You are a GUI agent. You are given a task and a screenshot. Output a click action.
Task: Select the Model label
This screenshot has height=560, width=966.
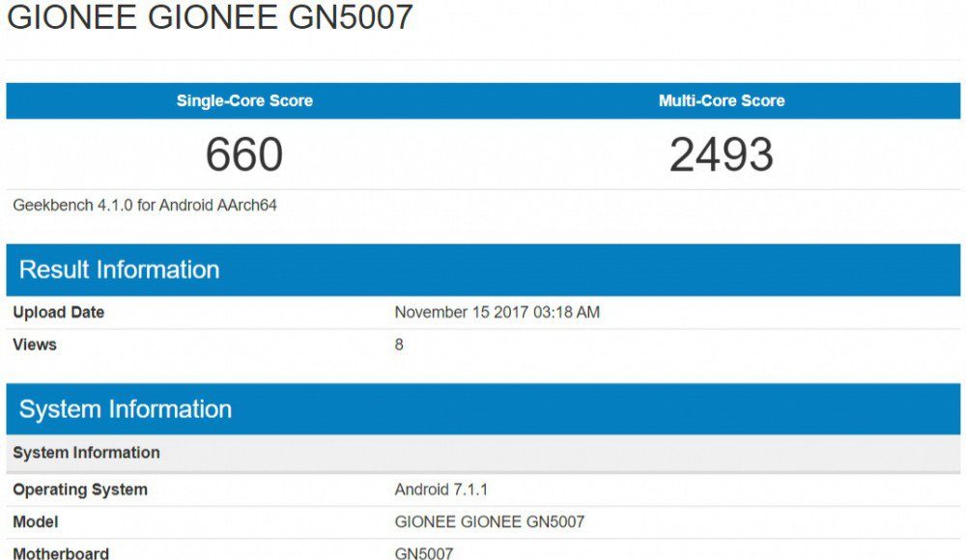[36, 521]
